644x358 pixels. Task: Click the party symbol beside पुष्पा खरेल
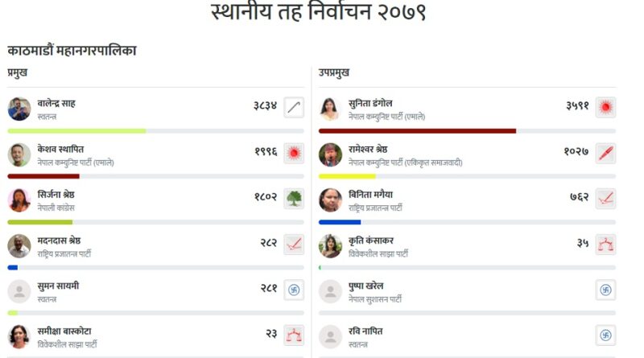605,290
